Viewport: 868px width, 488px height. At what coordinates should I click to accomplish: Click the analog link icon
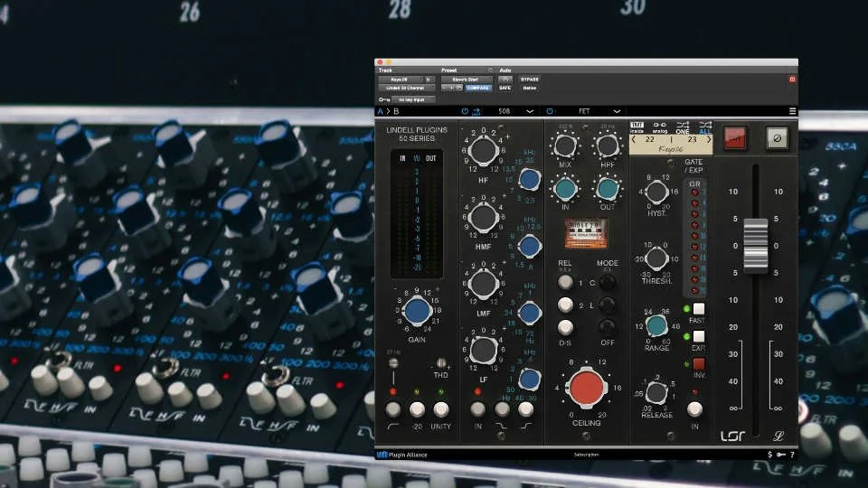tap(659, 127)
